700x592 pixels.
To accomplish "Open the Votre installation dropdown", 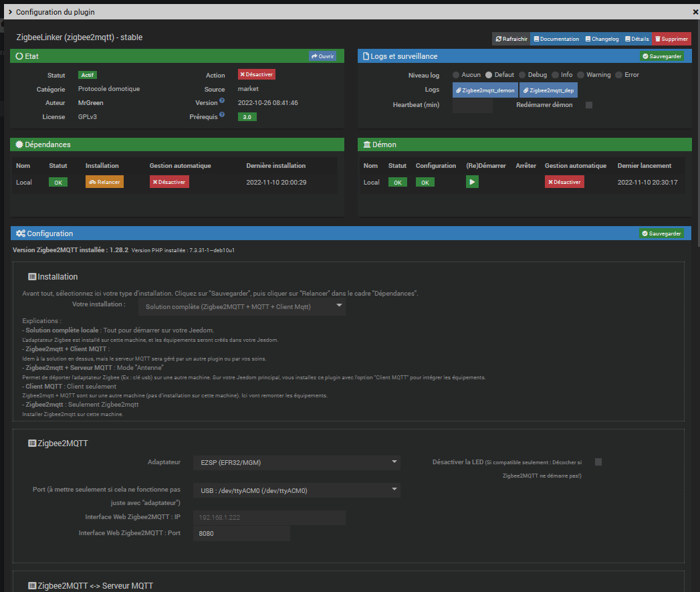I will click(x=242, y=306).
